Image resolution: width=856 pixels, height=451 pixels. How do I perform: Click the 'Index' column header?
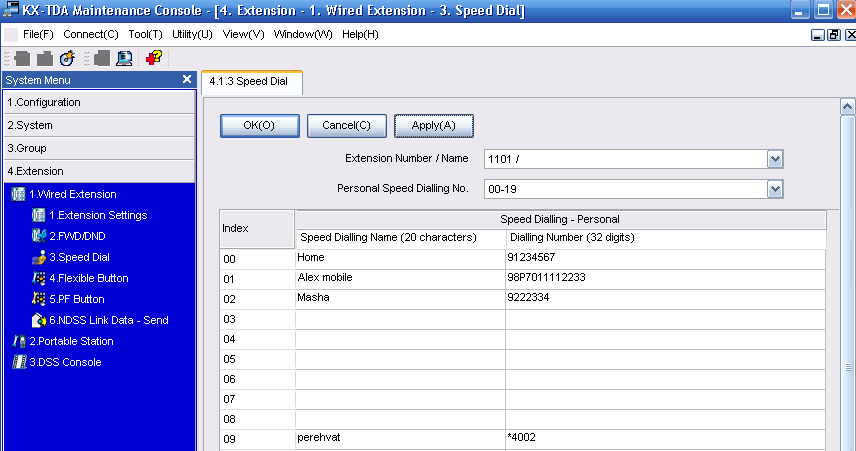coord(257,229)
